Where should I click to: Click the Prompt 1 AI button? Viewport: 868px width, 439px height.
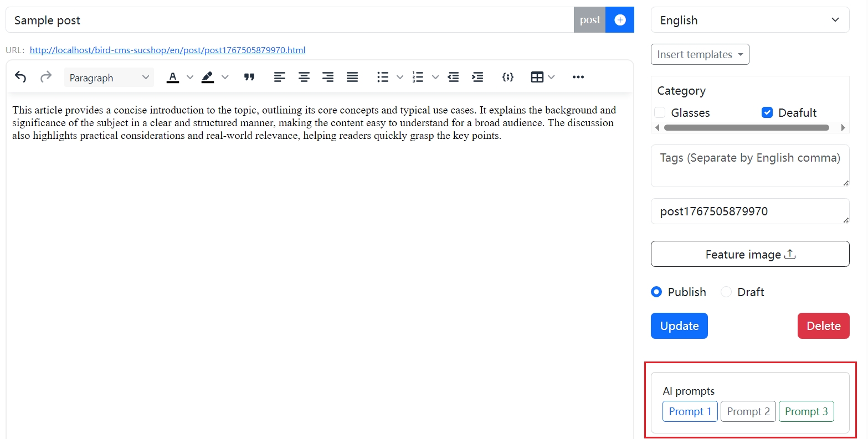690,411
